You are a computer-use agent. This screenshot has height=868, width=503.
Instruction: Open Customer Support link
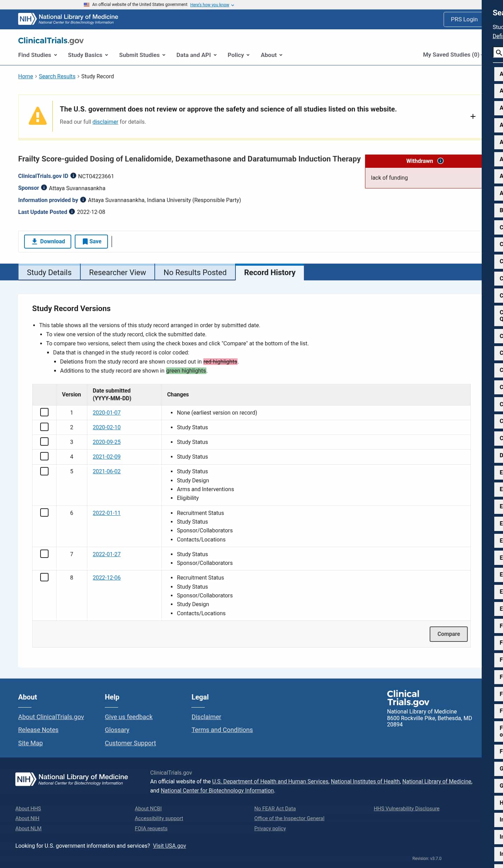tap(130, 743)
